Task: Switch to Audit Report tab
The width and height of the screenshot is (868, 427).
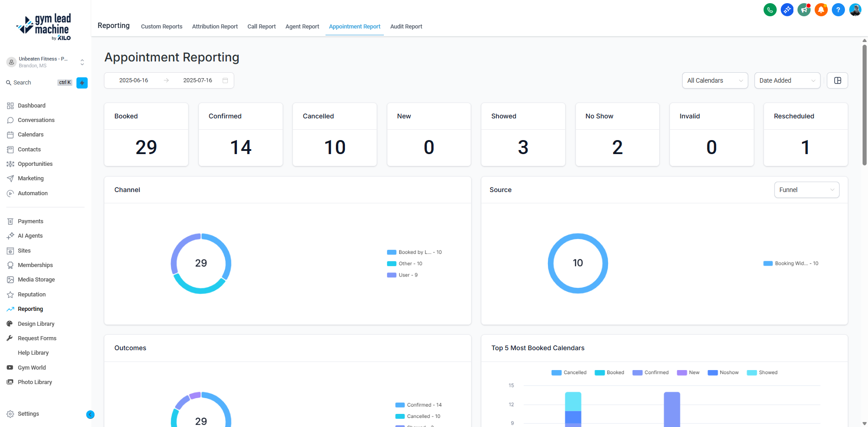Action: point(406,27)
